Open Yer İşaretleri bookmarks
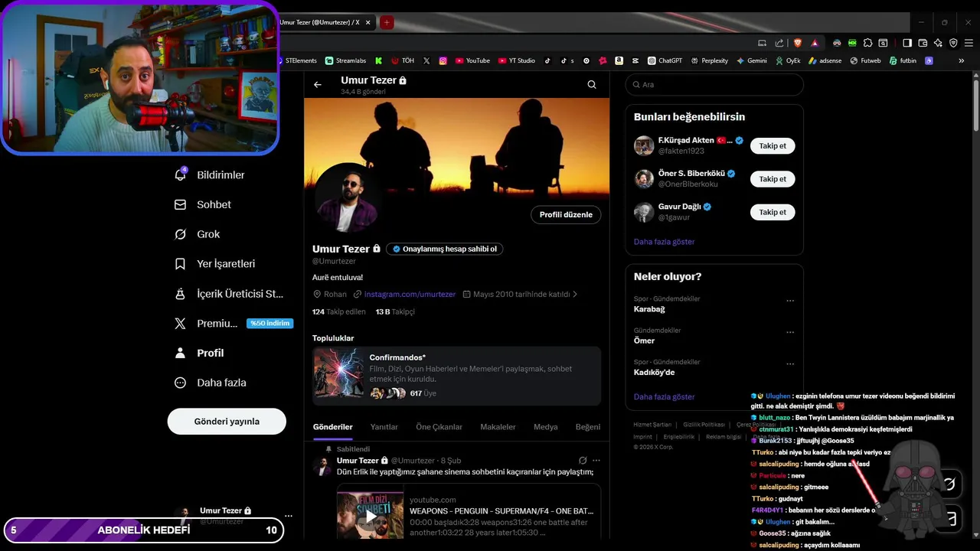The width and height of the screenshot is (980, 551). tap(215, 264)
